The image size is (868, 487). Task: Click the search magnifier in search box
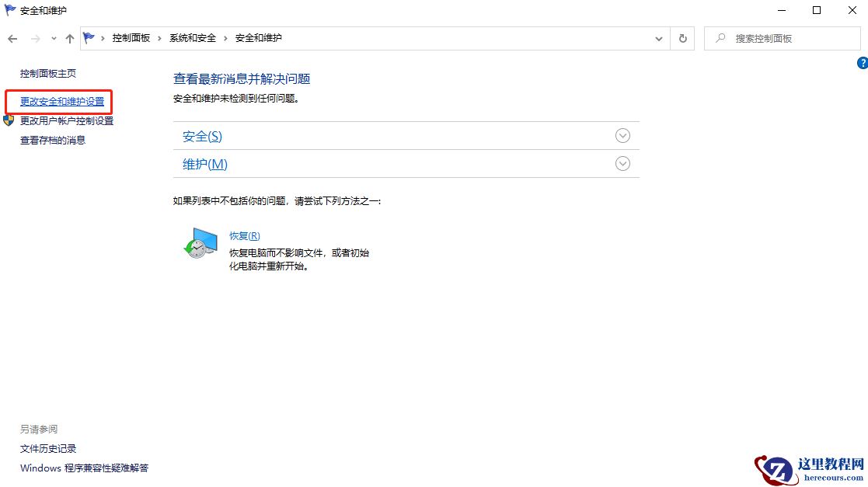(x=721, y=38)
